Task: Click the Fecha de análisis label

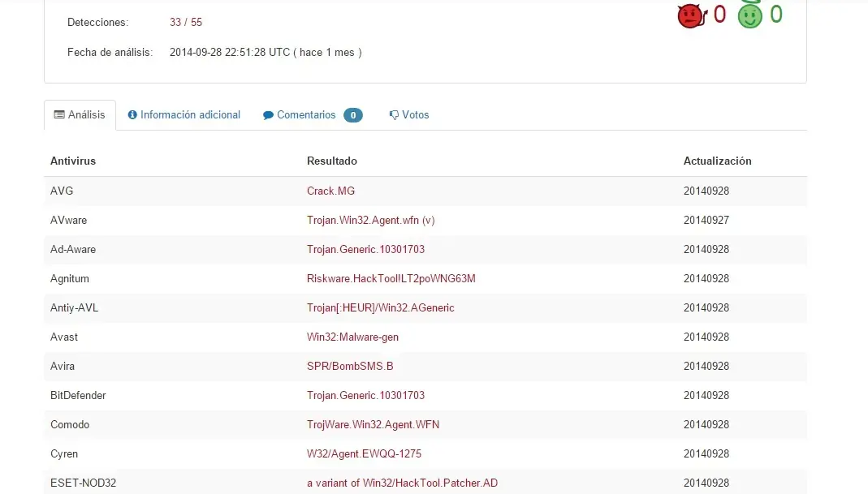Action: point(110,52)
